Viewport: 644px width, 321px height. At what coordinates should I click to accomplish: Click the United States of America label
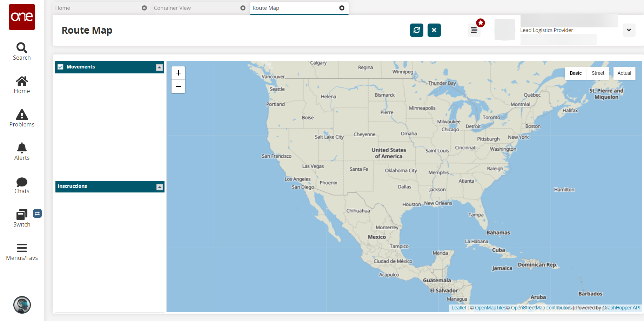(x=389, y=153)
